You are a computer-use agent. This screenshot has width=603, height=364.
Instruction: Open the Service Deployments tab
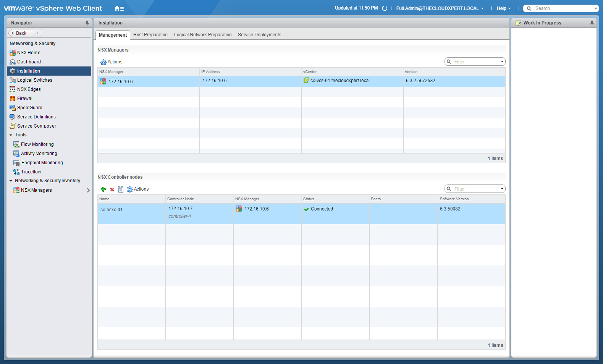point(259,35)
